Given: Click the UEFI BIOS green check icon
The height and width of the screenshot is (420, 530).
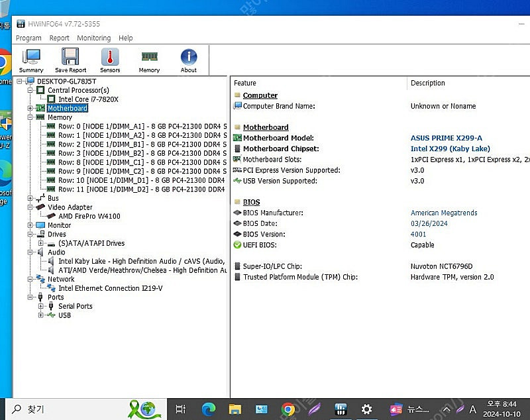Looking at the screenshot, I should [237, 245].
